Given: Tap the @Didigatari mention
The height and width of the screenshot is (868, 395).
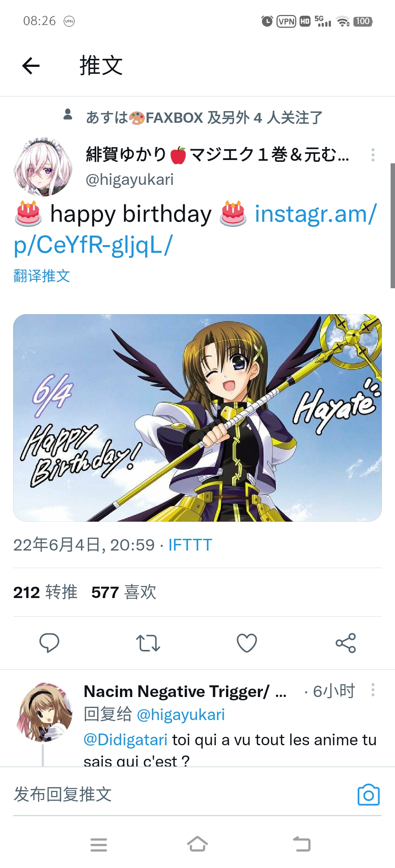Looking at the screenshot, I should pos(125,740).
